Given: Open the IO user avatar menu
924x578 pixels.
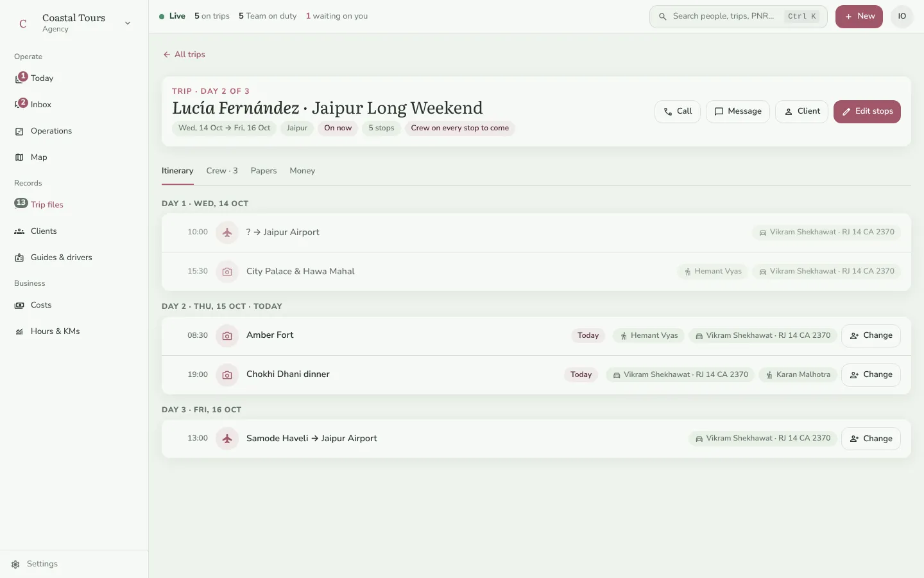Looking at the screenshot, I should [902, 17].
